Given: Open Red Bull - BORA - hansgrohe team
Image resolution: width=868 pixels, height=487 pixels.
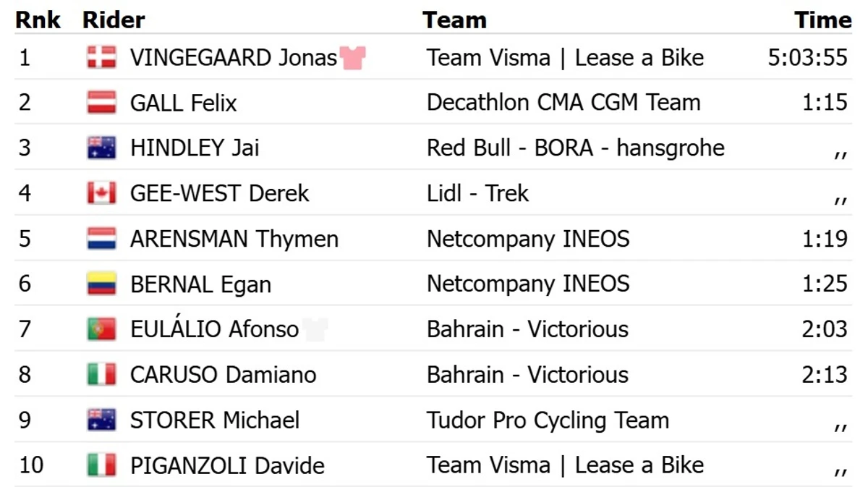Looking at the screenshot, I should click(x=576, y=148).
